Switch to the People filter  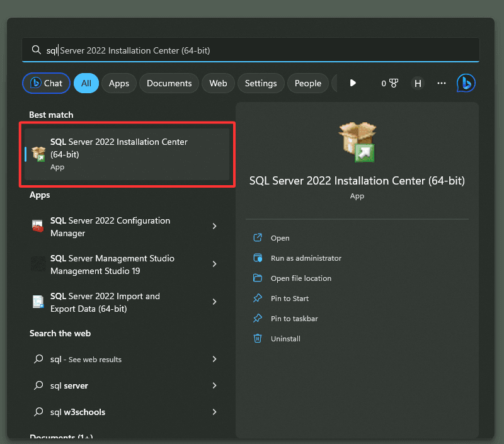[x=308, y=83]
